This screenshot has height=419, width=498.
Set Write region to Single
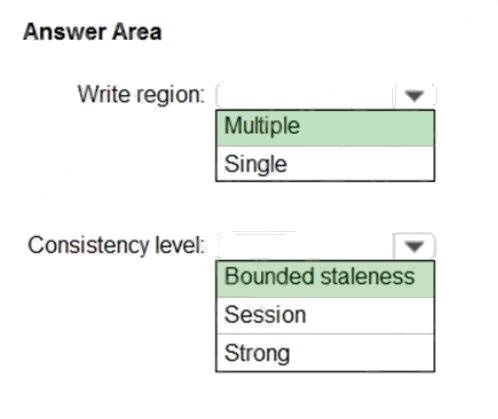tap(325, 163)
